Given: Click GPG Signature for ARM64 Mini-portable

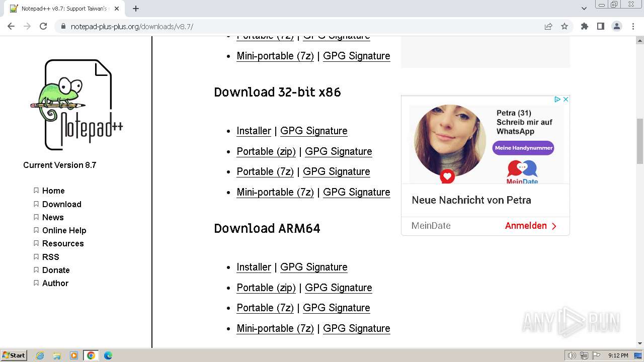Looking at the screenshot, I should (x=357, y=328).
